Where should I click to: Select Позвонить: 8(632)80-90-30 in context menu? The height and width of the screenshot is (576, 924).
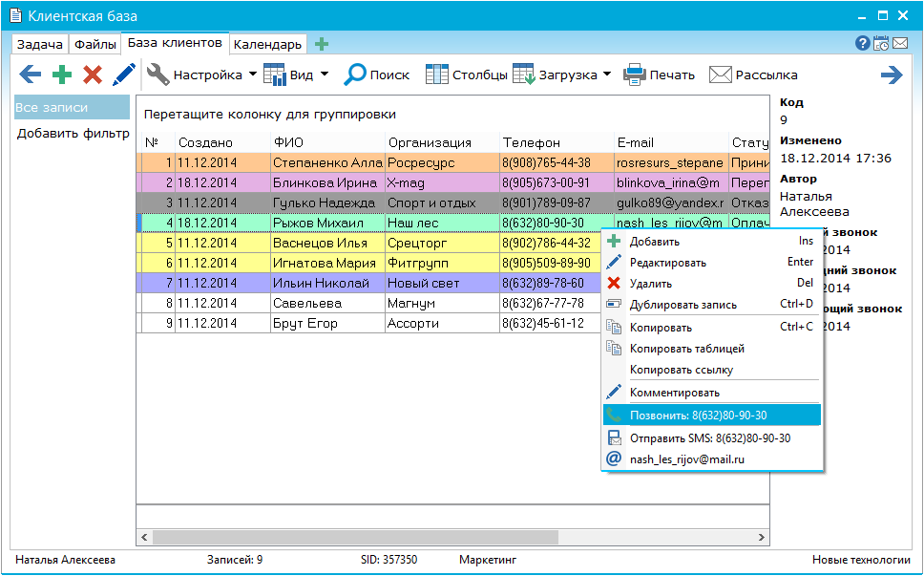tap(711, 416)
